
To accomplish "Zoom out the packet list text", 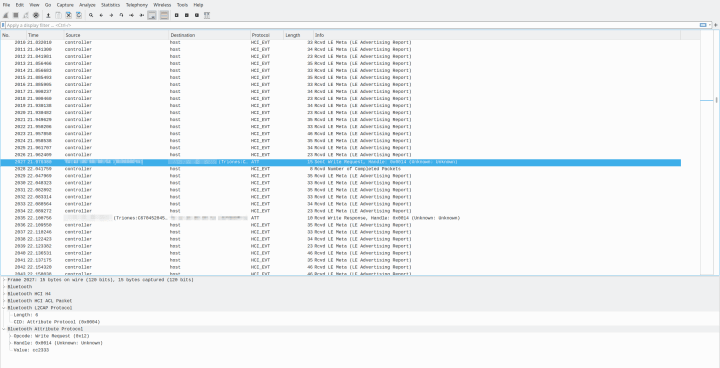I will tap(186, 15).
